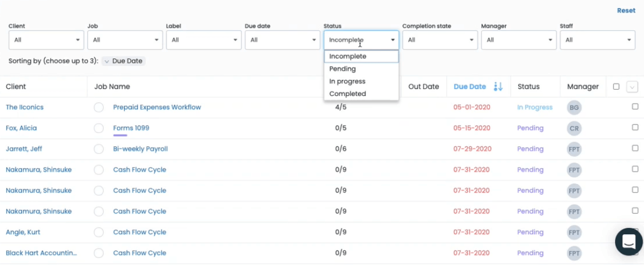Screen dimensions: 644x265
Task: Click the Out Date column header
Action: coord(423,87)
